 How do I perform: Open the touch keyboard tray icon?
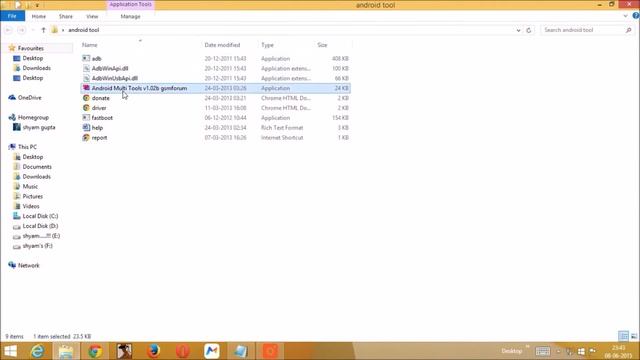(542, 351)
